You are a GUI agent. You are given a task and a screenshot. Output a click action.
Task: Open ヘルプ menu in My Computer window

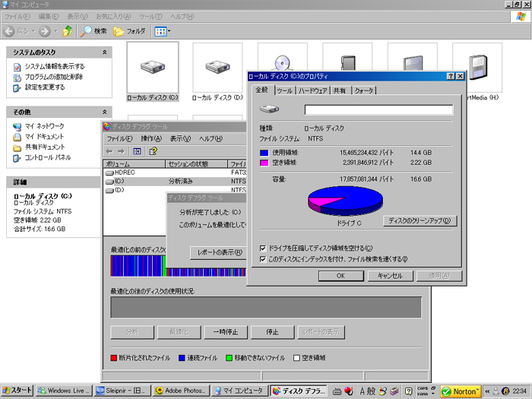[x=182, y=16]
